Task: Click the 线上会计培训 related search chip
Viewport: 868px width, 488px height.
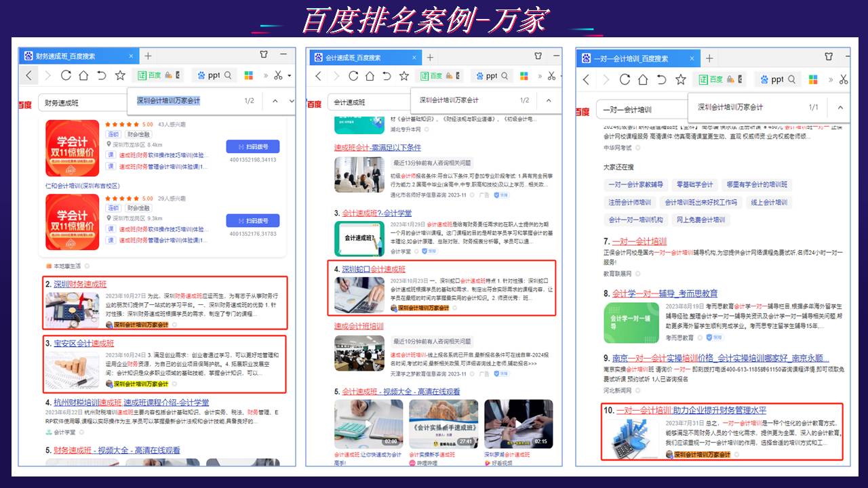Action: pos(769,202)
